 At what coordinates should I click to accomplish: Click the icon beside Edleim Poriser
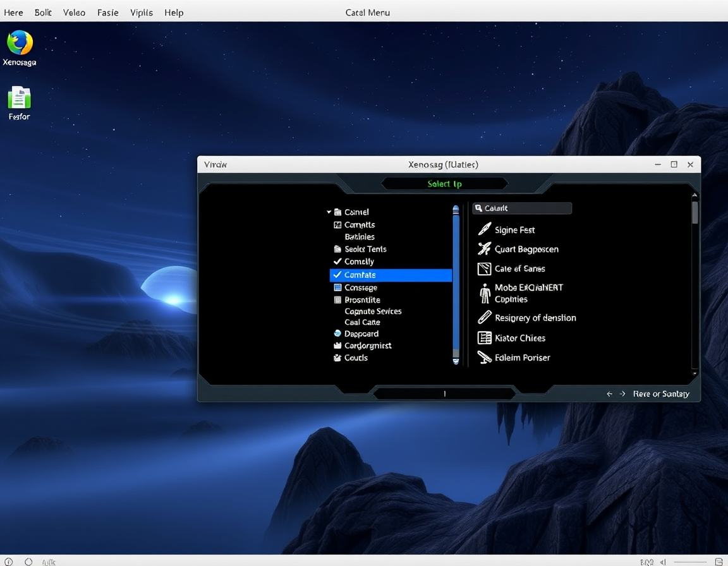coord(484,358)
